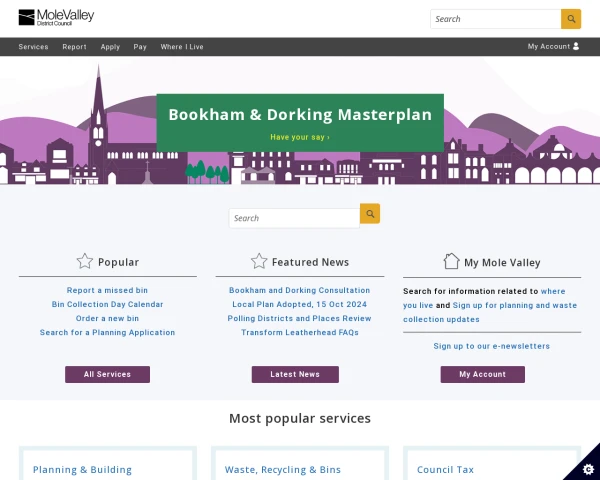Click the yellow search button below the banner
The height and width of the screenshot is (480, 600).
click(370, 214)
